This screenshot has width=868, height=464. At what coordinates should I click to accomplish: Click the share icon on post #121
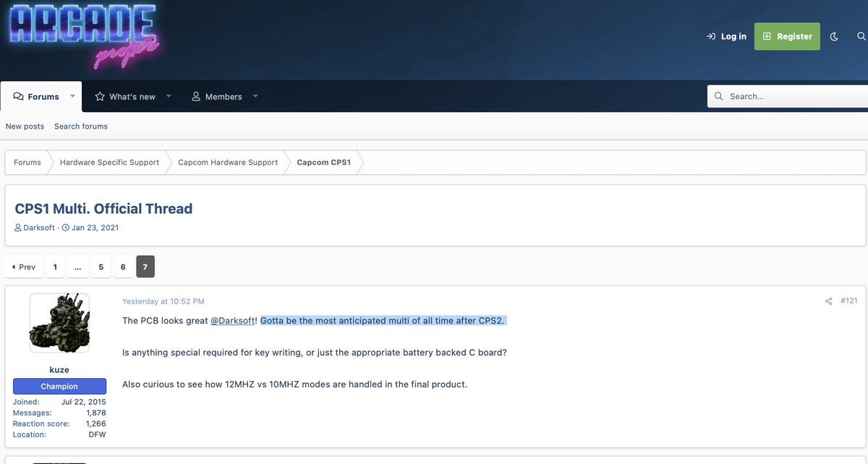[828, 301]
